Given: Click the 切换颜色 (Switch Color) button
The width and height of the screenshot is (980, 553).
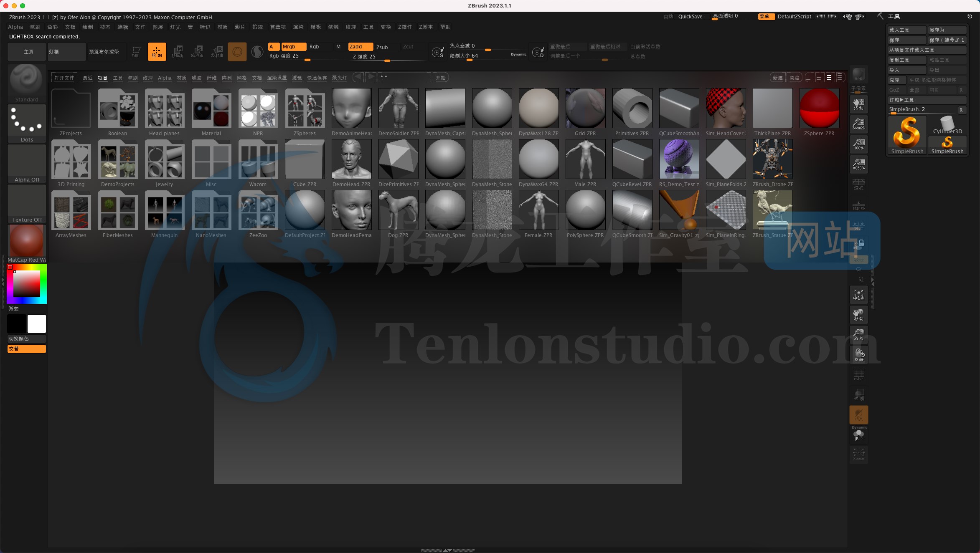Looking at the screenshot, I should (26, 339).
